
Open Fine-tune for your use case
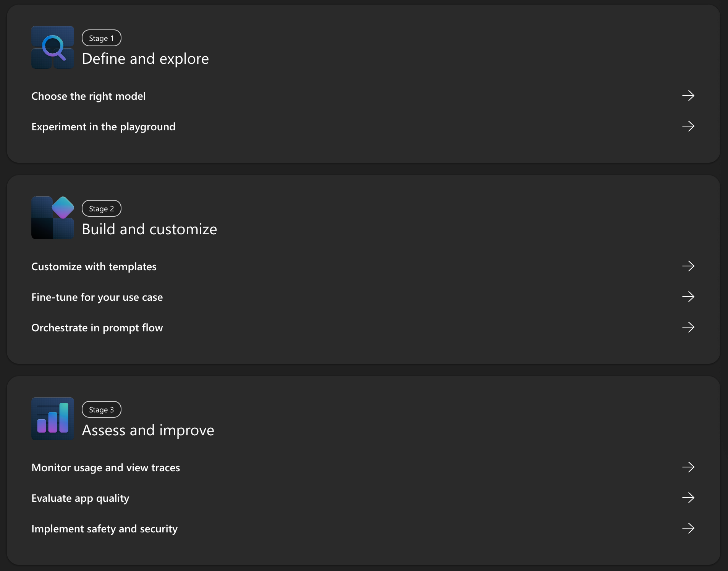pos(97,297)
